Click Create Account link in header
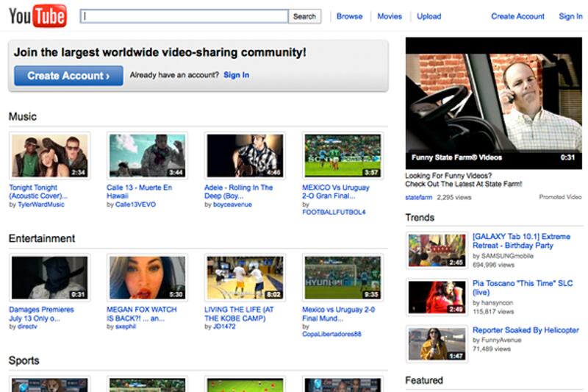This screenshot has height=392, width=588. click(x=517, y=16)
